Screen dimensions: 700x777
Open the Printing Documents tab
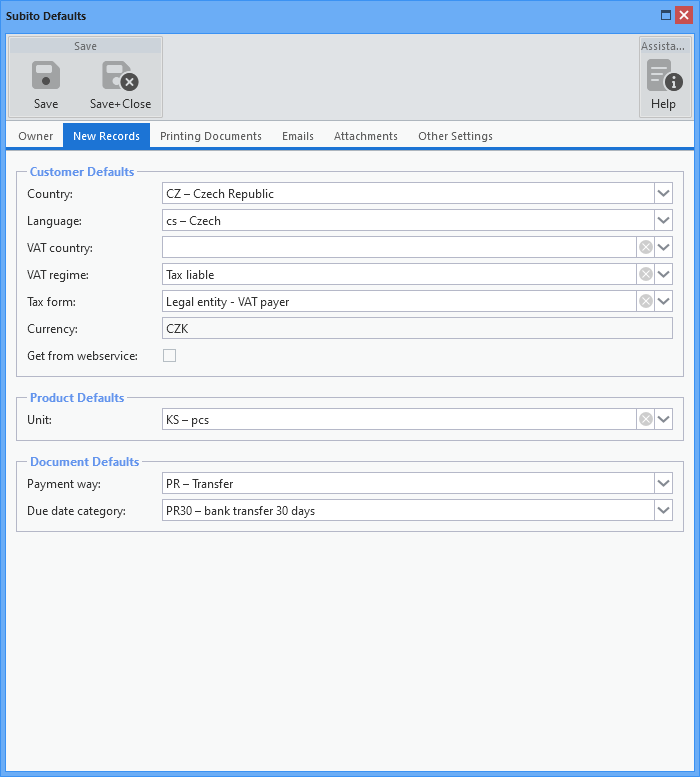coord(211,136)
